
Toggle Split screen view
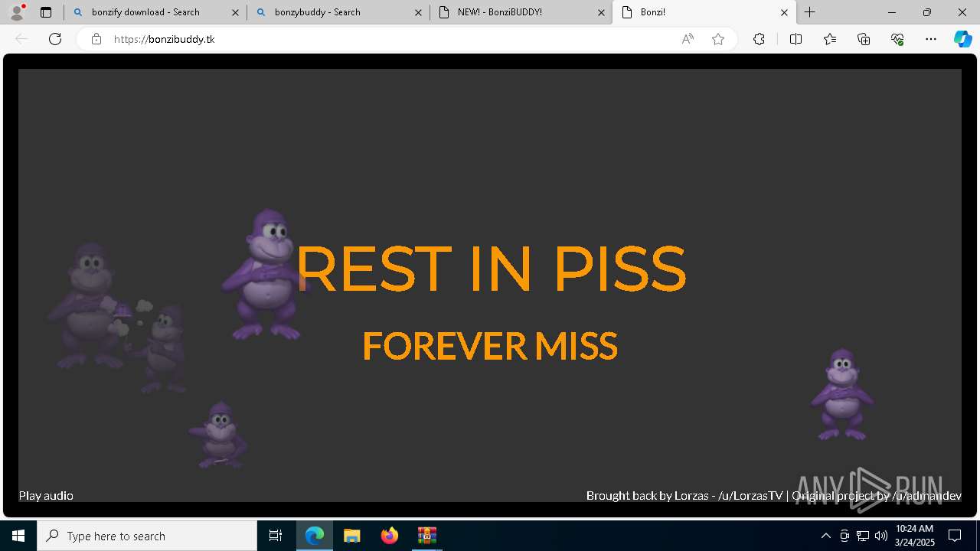coord(795,39)
